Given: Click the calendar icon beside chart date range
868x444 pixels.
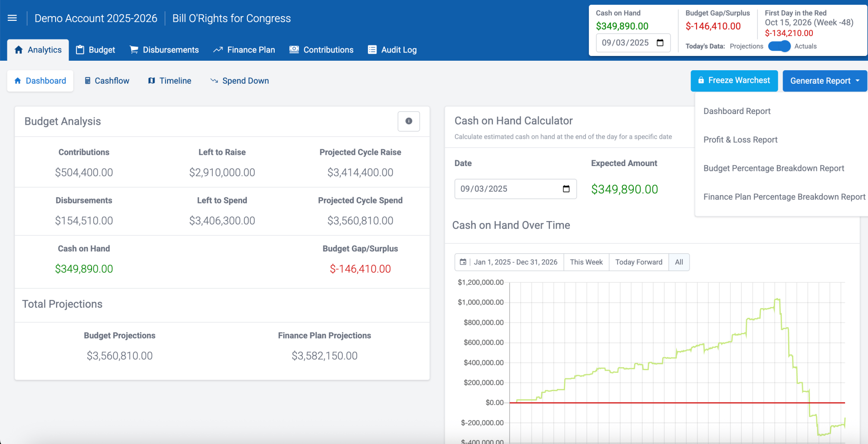Looking at the screenshot, I should [x=463, y=262].
